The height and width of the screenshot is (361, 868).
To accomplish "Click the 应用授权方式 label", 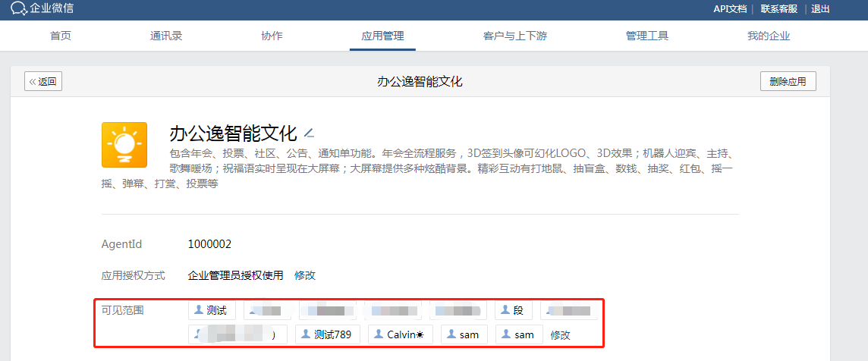I will coord(134,275).
